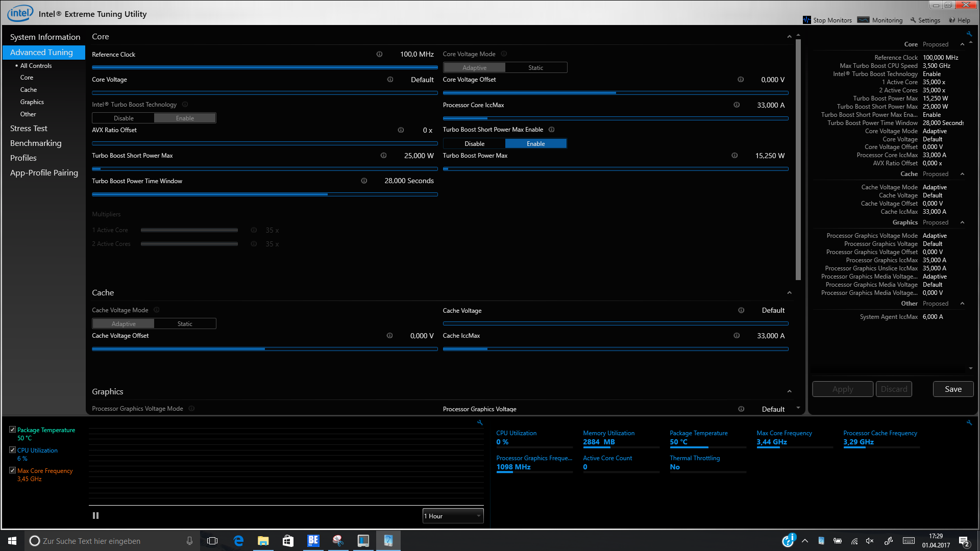The height and width of the screenshot is (551, 980).
Task: Collapse the Graphics section chevron
Action: 789,391
